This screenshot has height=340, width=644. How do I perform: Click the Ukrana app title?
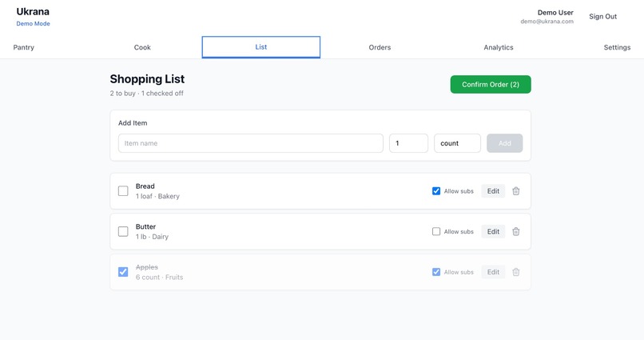tap(33, 11)
